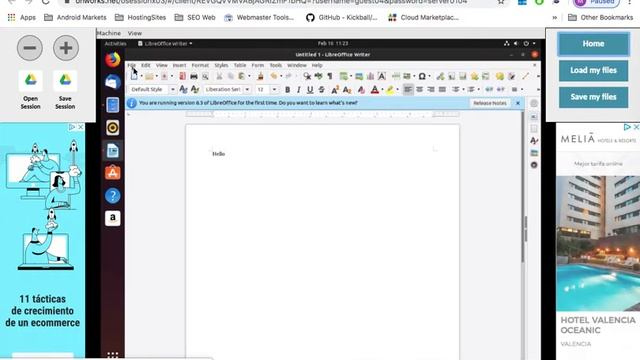640x360 pixels.
Task: Toggle Italic formatting
Action: click(x=298, y=90)
